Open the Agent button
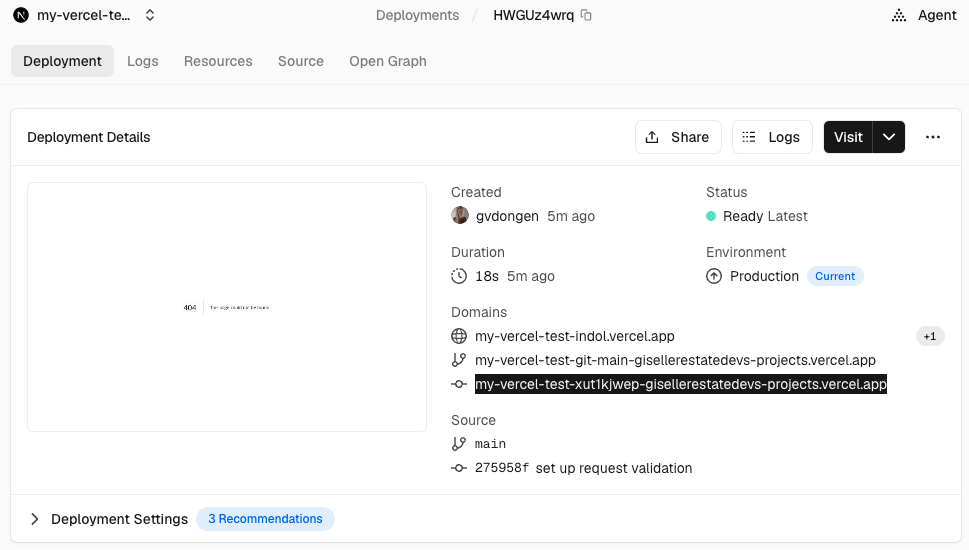The width and height of the screenshot is (969, 550). 924,15
